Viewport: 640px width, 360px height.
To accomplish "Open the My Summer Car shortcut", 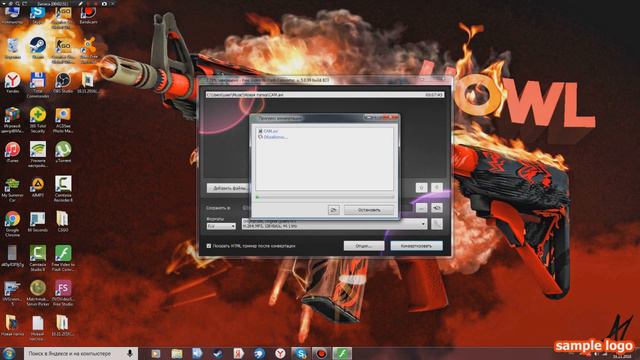I will point(12,189).
